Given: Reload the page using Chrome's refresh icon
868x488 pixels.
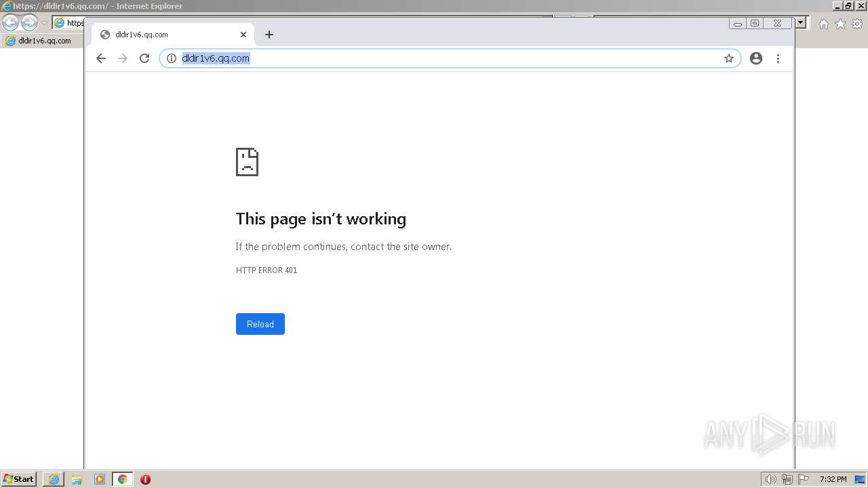Looking at the screenshot, I should click(144, 58).
